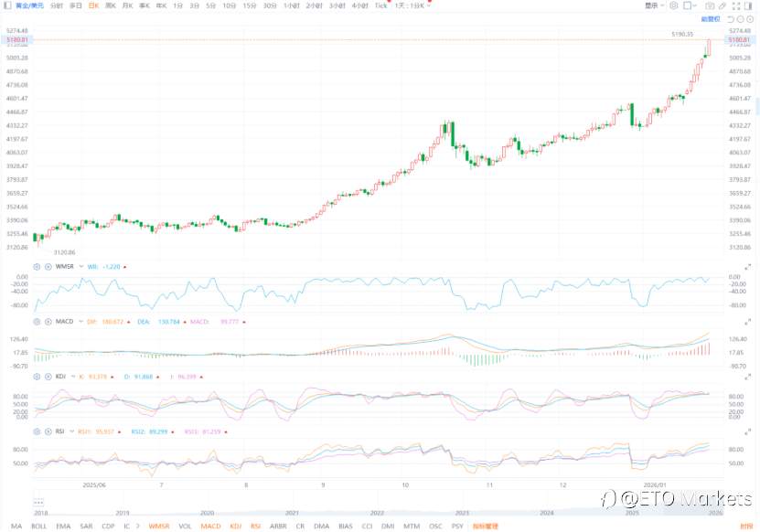Hide the WMSR indicator with eye toggle
This screenshot has width=760, height=532.
click(48, 266)
